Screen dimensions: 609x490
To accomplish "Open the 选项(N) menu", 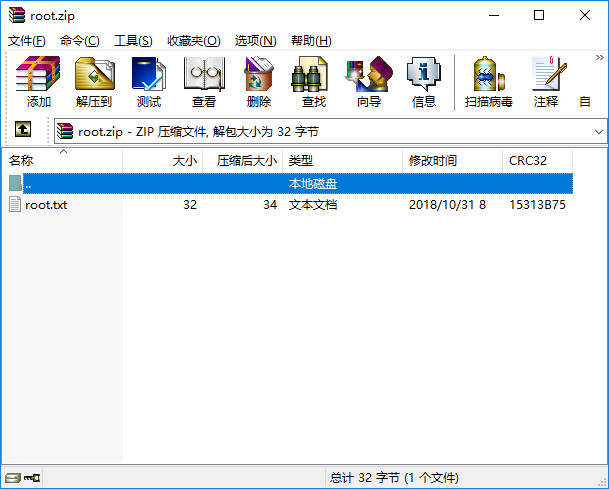I will point(256,41).
